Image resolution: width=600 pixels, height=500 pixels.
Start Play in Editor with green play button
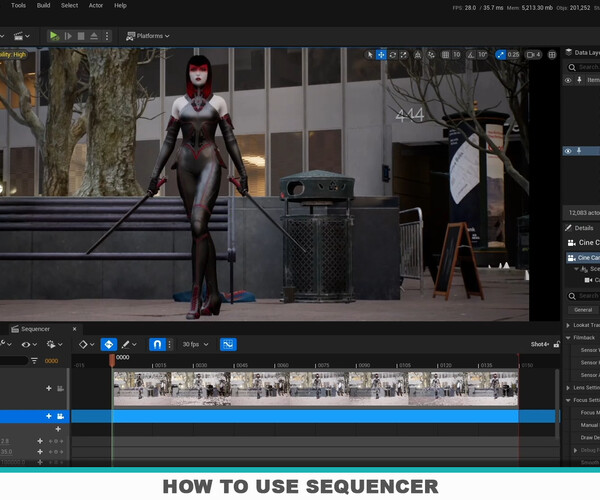coord(54,36)
